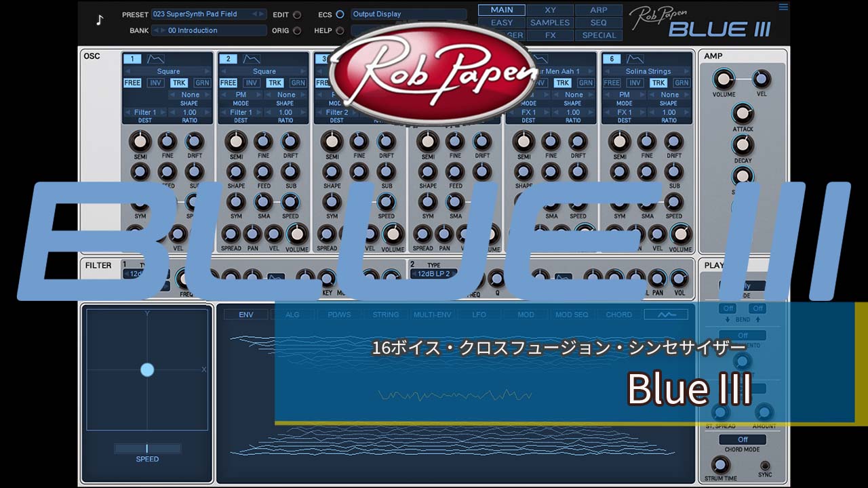Open the bank dropdown 00 Introduction
The width and height of the screenshot is (868, 488).
click(x=208, y=30)
